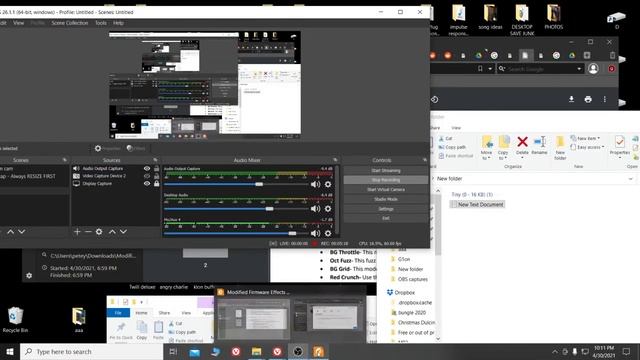Toggle lock on Audio Output Capture source
This screenshot has height=360, width=640.
pos(156,168)
